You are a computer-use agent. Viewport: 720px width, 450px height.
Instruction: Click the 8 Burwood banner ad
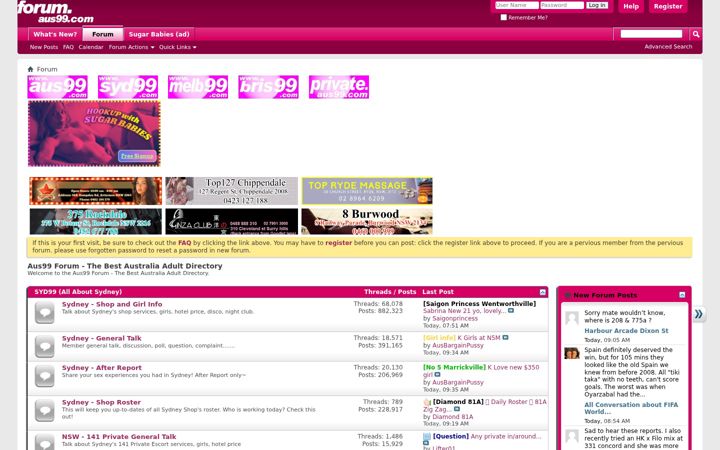(x=367, y=221)
